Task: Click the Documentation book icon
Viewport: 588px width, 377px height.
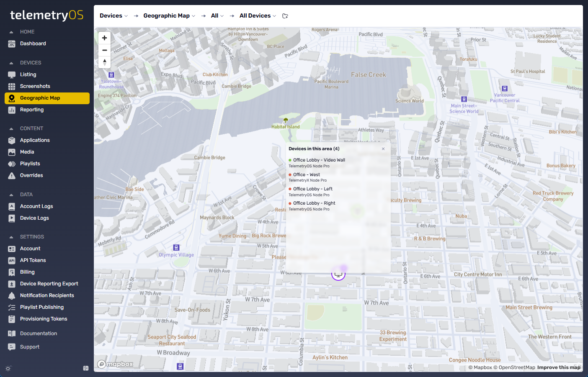Action: pos(12,333)
